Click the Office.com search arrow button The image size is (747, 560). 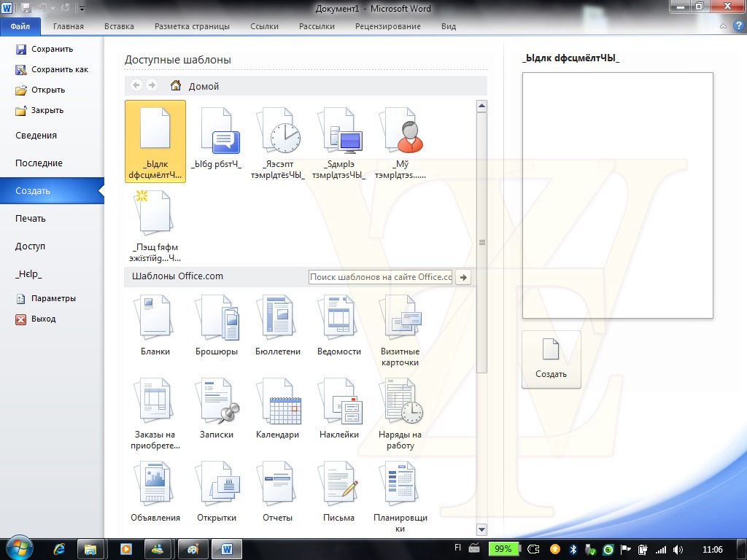[462, 277]
